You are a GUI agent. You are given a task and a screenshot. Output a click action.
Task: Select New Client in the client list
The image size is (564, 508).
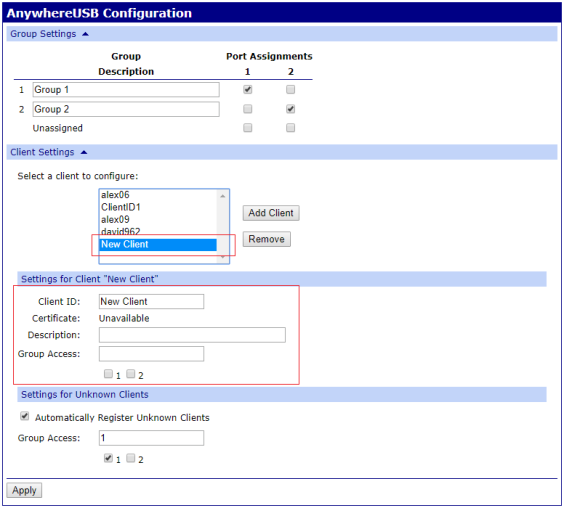coord(158,245)
